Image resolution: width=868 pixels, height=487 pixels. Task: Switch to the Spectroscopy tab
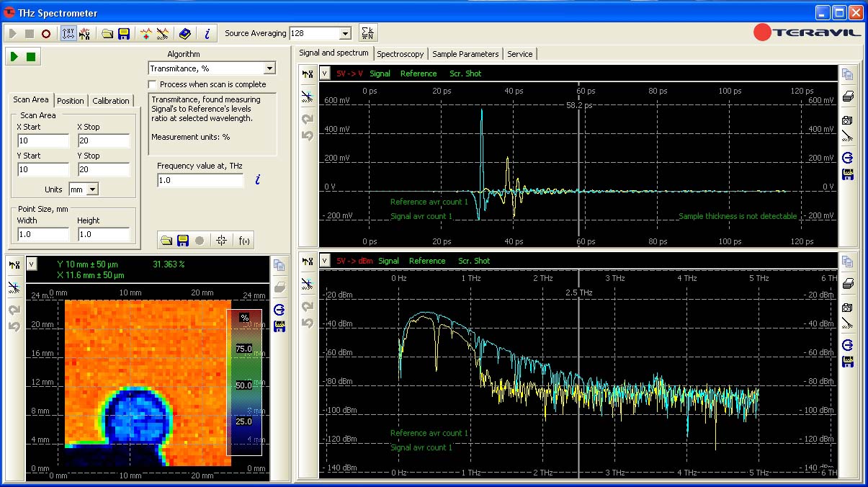point(400,54)
